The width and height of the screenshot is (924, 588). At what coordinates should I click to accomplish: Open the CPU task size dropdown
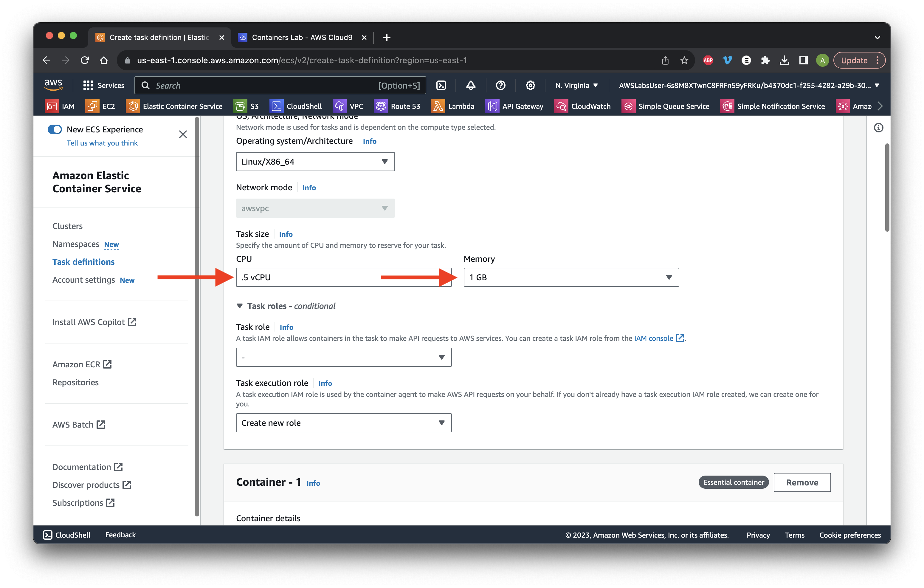343,277
